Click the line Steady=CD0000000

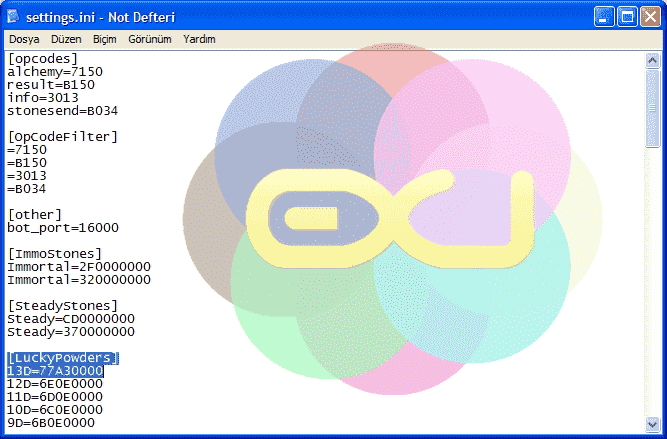coord(71,319)
